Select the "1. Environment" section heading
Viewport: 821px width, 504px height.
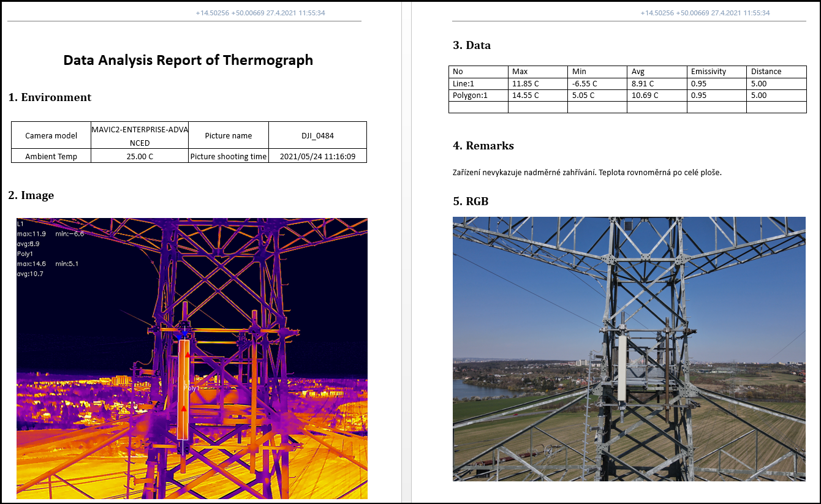click(50, 97)
